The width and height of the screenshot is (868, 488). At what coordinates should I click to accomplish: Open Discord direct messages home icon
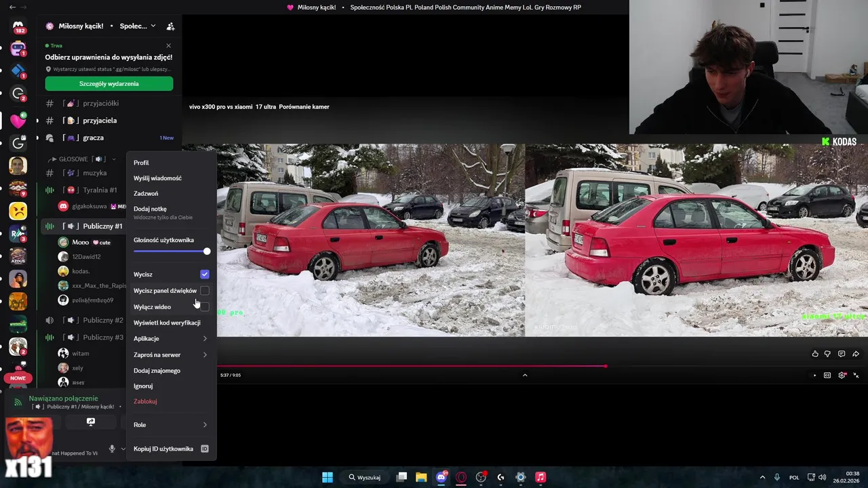pyautogui.click(x=18, y=27)
